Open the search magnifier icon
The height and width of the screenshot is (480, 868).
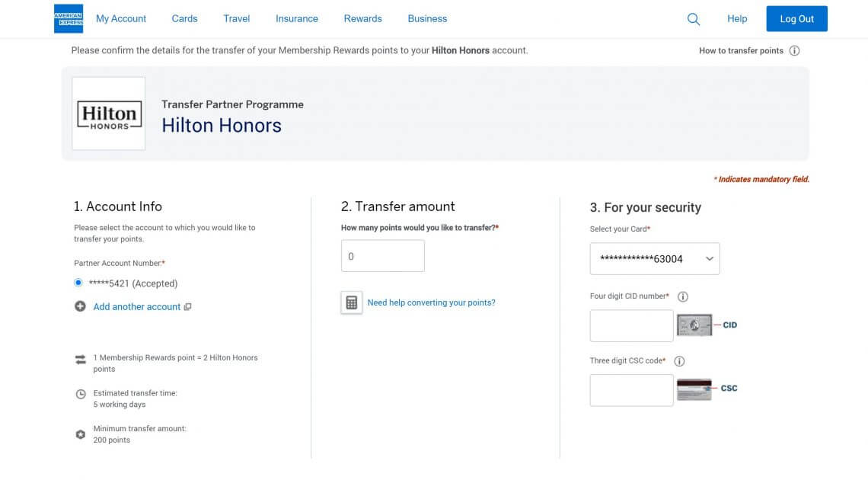(x=693, y=18)
